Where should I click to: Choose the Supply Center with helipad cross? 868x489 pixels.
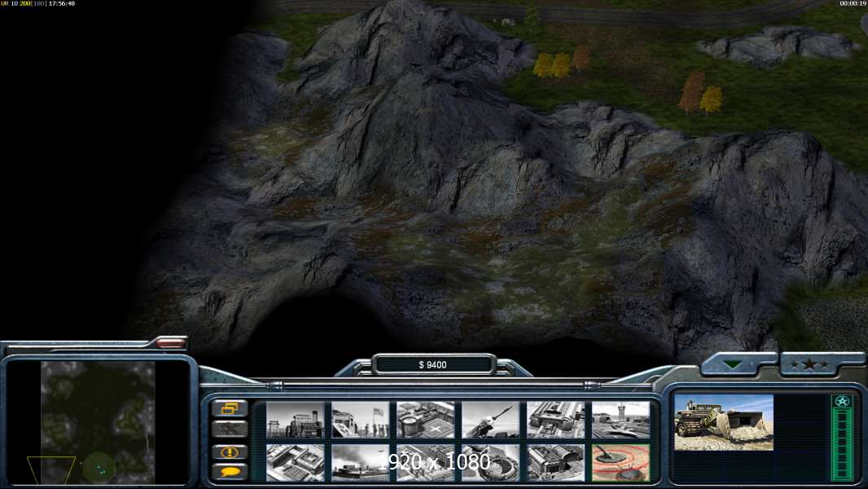tap(425, 420)
